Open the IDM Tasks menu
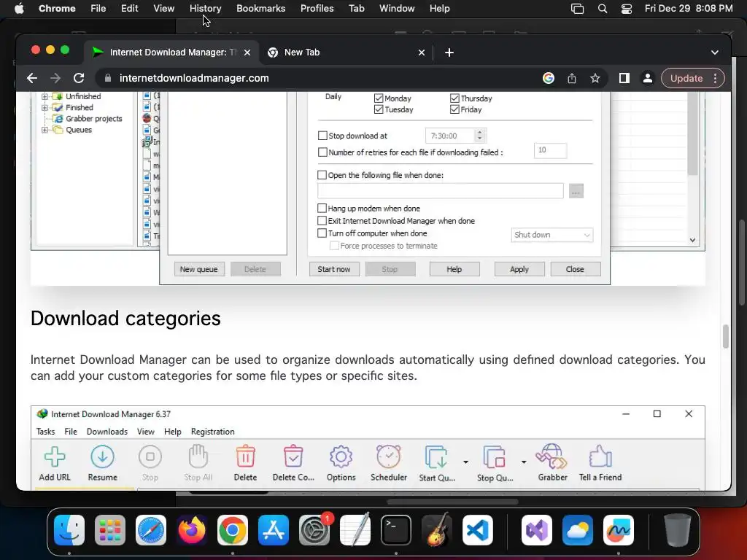Screen dimensions: 747x560 45,432
